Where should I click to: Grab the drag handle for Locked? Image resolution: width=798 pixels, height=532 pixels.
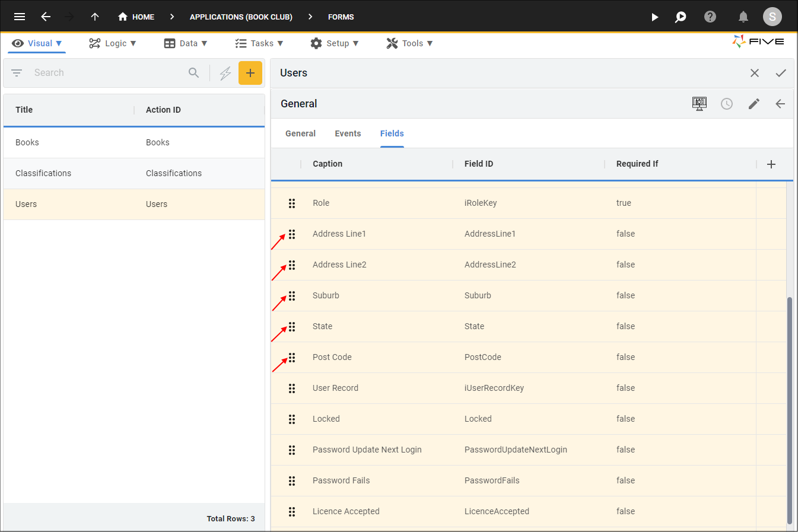click(292, 419)
